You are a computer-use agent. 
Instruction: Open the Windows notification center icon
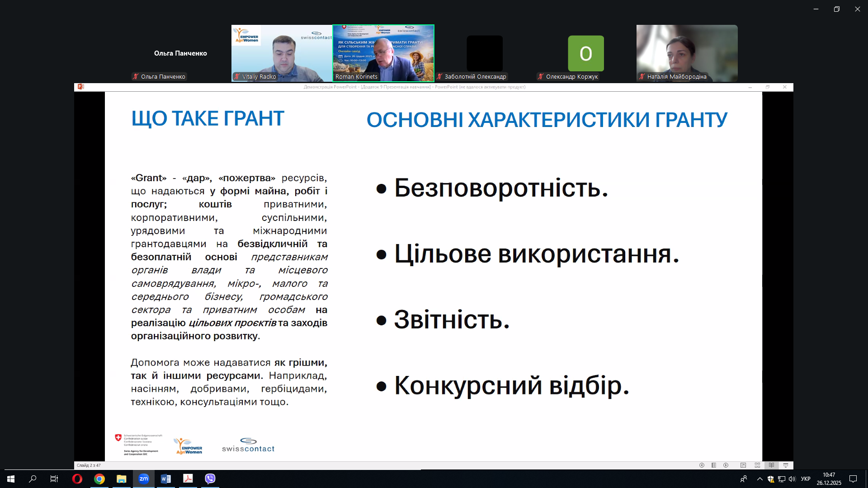pyautogui.click(x=853, y=479)
